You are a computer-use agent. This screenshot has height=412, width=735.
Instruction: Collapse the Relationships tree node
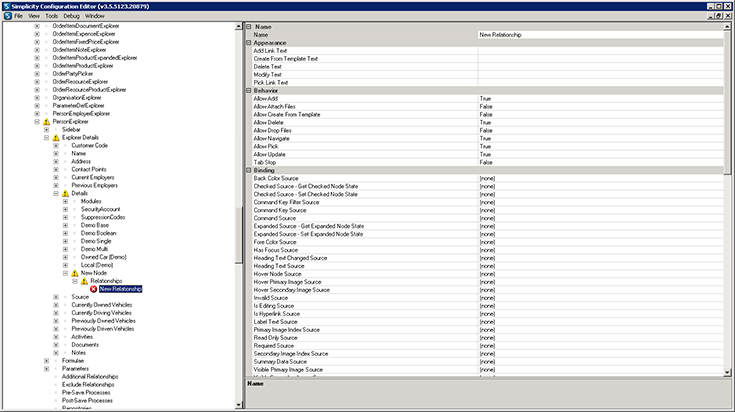pyautogui.click(x=75, y=281)
